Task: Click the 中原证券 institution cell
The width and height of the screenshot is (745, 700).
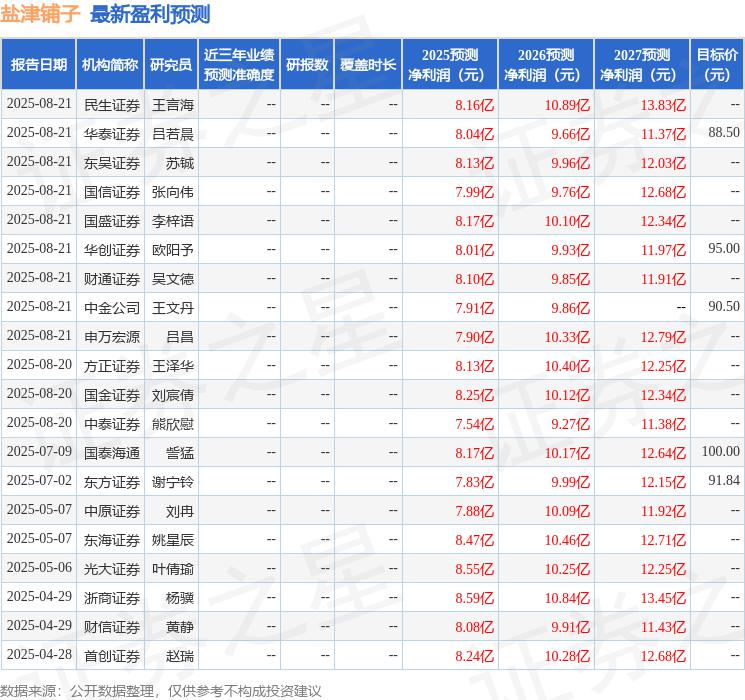Action: pos(112,511)
